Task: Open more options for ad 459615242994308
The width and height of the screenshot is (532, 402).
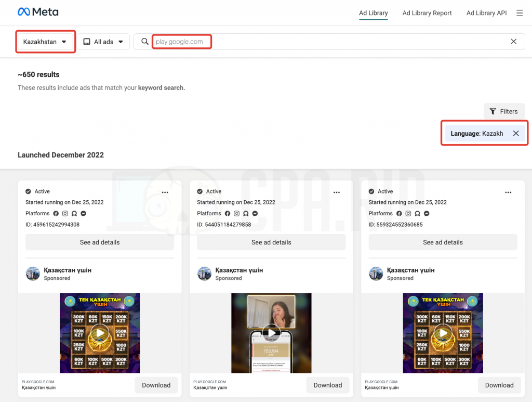Action: pos(165,192)
